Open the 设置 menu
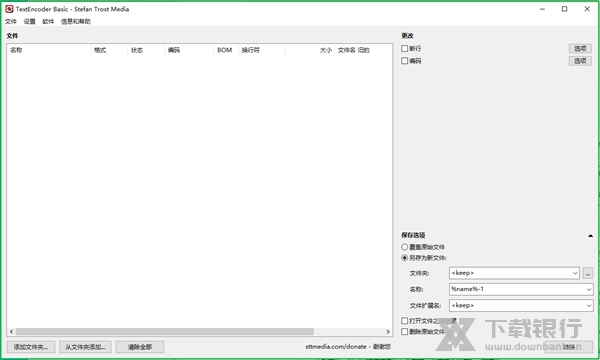 pos(29,21)
